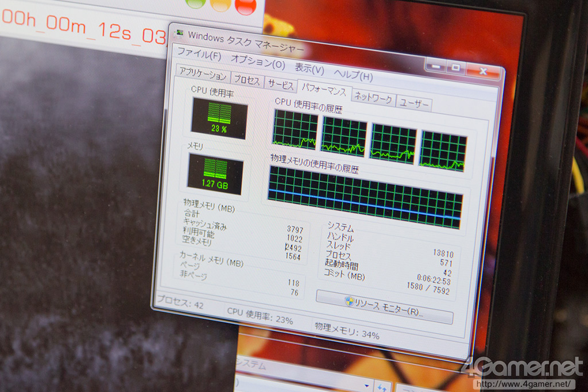Minimize the Task Manager window

435,67
